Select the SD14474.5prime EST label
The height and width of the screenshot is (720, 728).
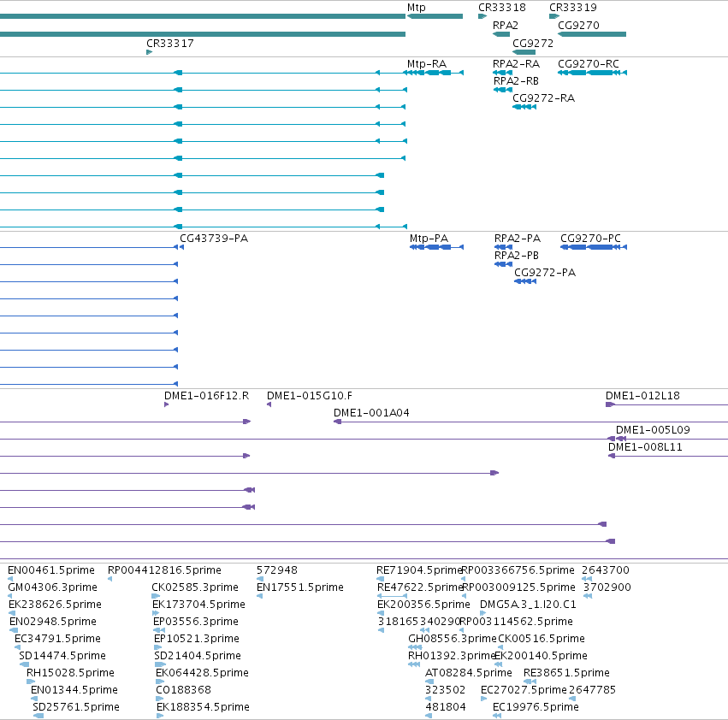pos(62,656)
